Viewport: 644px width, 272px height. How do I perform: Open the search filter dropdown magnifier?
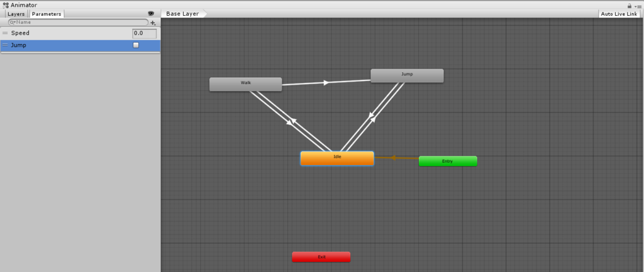click(x=13, y=23)
